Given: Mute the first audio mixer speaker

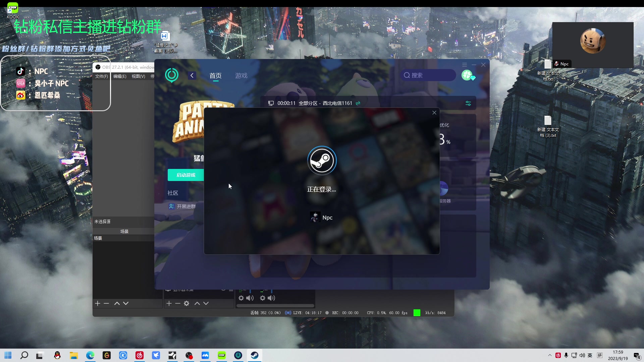Looking at the screenshot, I should pos(250,298).
